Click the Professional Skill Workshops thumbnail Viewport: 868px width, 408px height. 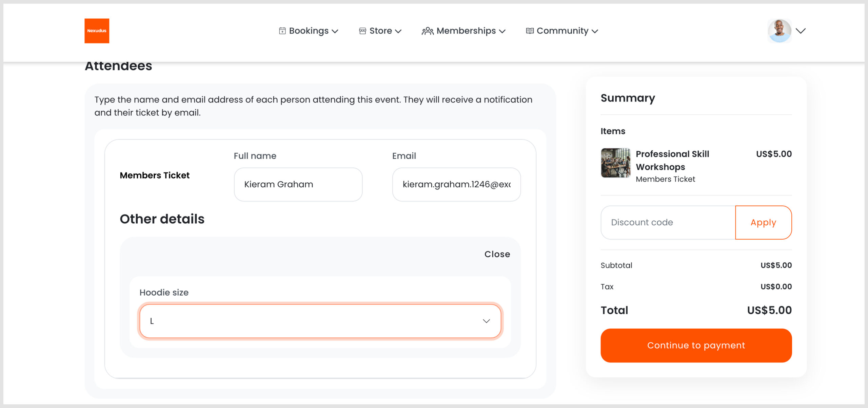click(616, 163)
